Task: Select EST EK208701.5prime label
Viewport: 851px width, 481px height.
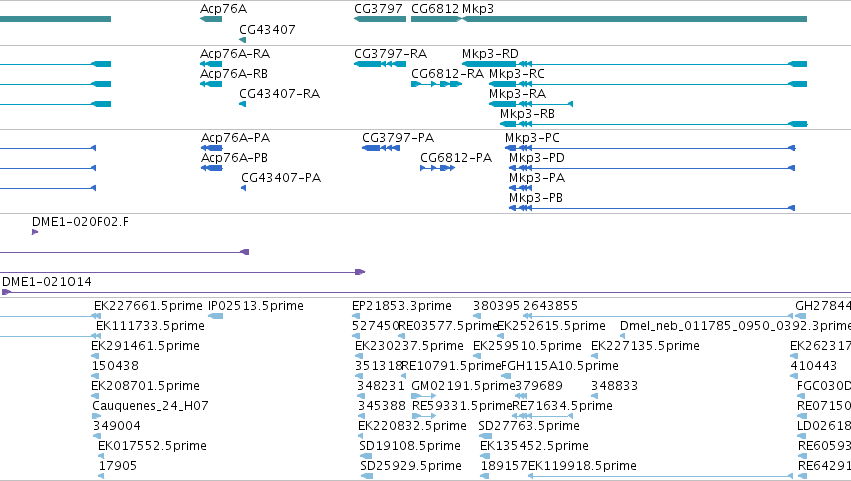Action: pos(145,387)
